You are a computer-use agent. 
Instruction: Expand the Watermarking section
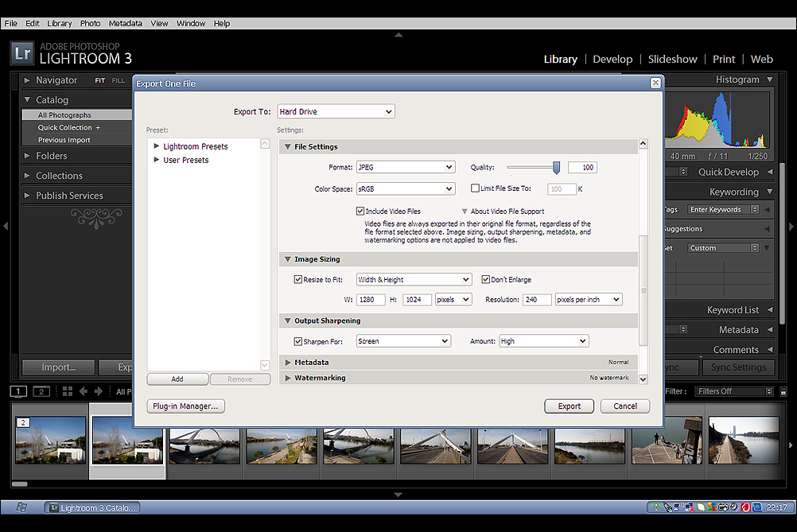tap(288, 378)
